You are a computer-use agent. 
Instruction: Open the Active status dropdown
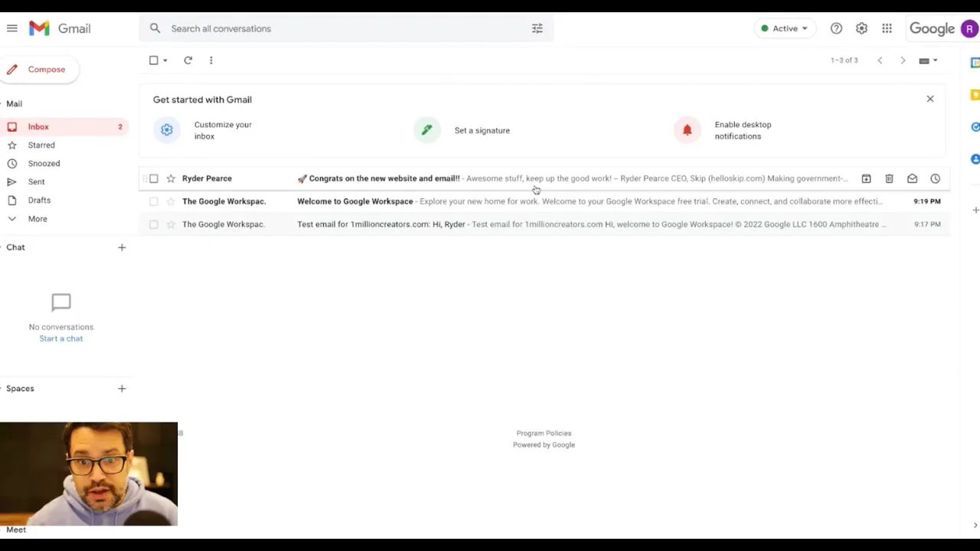click(785, 28)
